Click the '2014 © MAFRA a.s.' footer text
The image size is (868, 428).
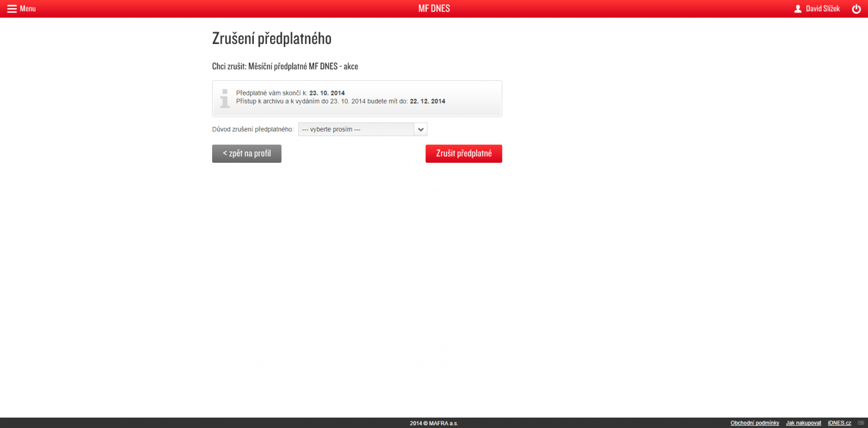click(434, 423)
